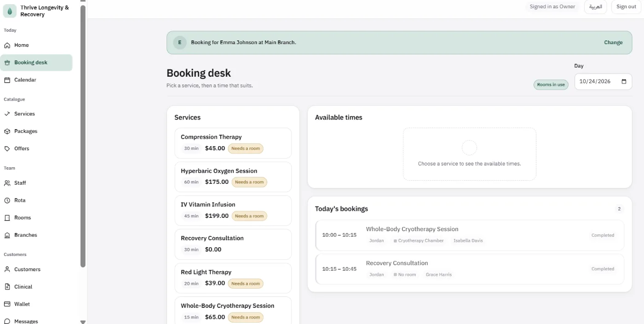Sign out of the account
Screen dimensions: 644x324
pos(626,7)
